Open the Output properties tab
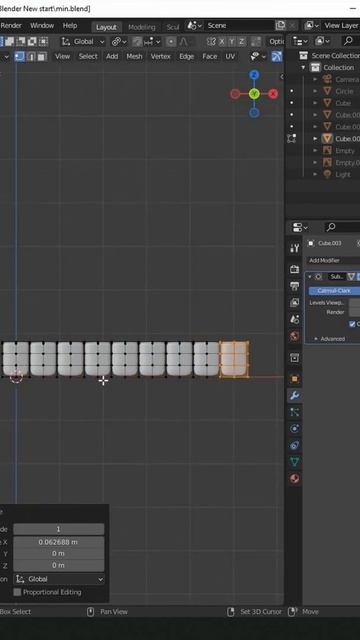360x640 pixels. click(x=294, y=286)
